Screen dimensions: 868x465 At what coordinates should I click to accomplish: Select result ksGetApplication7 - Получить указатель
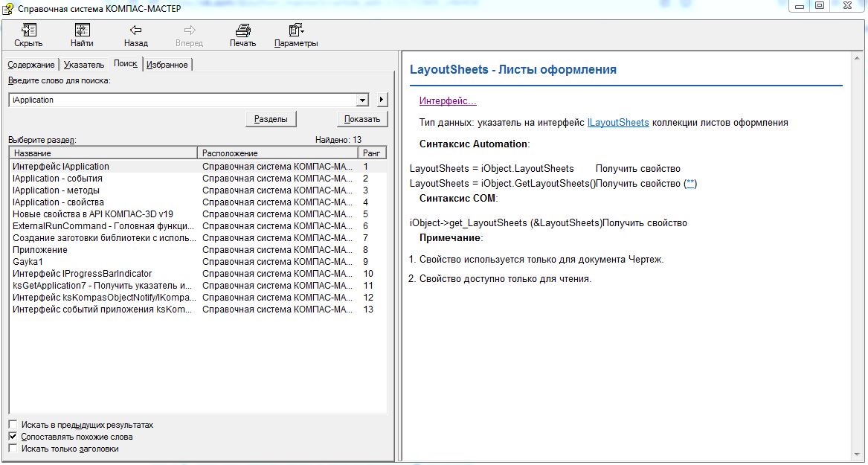click(x=198, y=286)
